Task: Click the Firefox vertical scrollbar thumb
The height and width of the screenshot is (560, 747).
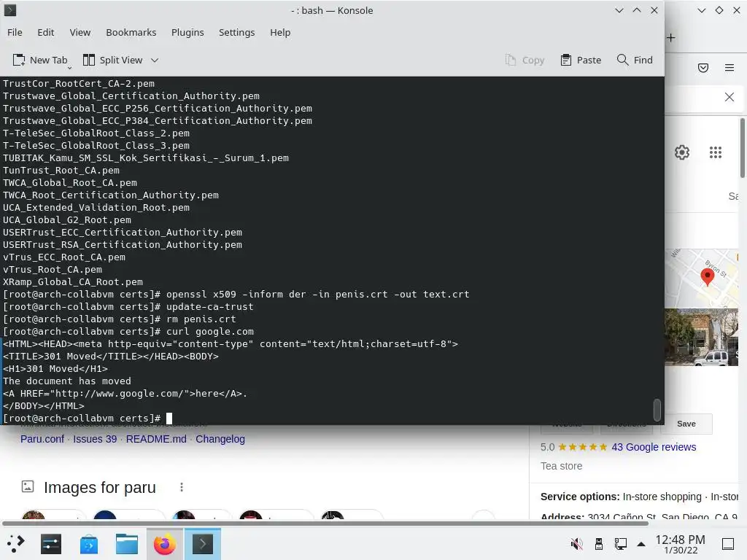Action: coord(742,147)
